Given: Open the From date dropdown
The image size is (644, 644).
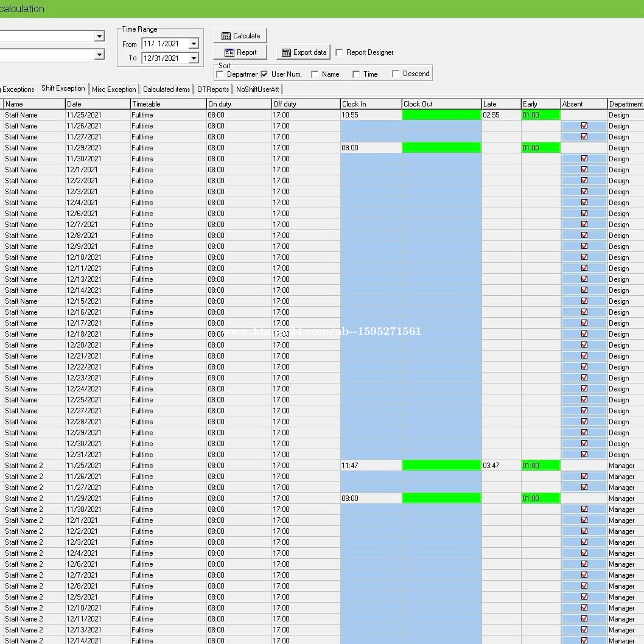Looking at the screenshot, I should pyautogui.click(x=194, y=44).
